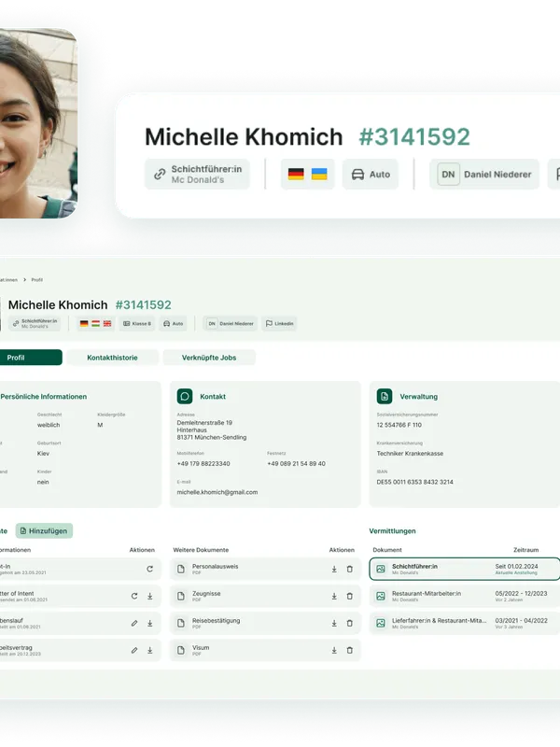Download the Personalausweis PDF
This screenshot has width=560, height=747.
(x=334, y=569)
